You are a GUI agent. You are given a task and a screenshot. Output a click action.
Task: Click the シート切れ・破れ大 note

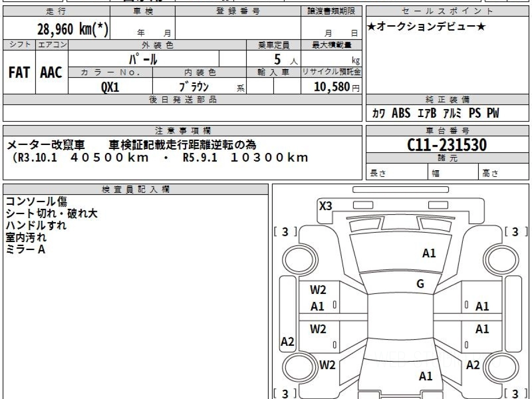[x=51, y=214]
